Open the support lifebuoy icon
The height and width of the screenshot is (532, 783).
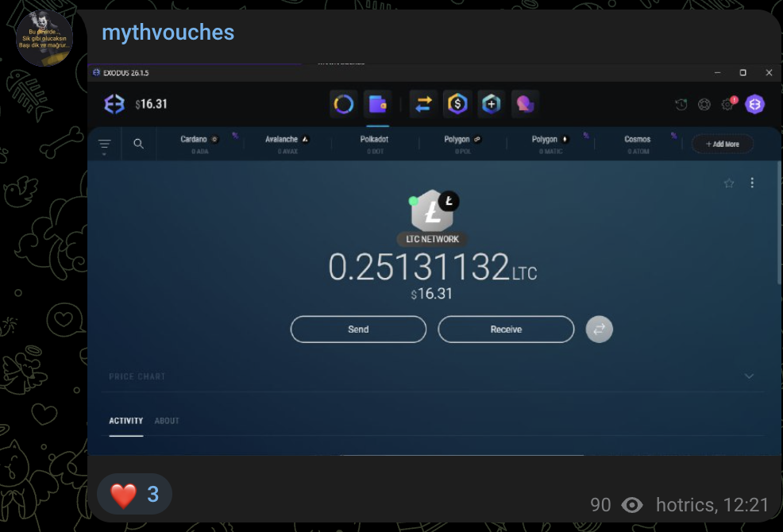point(704,104)
